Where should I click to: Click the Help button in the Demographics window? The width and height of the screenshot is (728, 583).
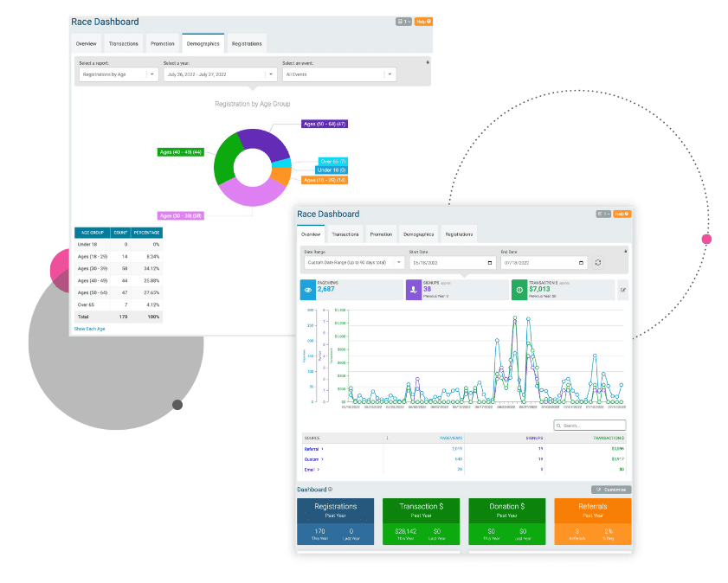pyautogui.click(x=423, y=22)
